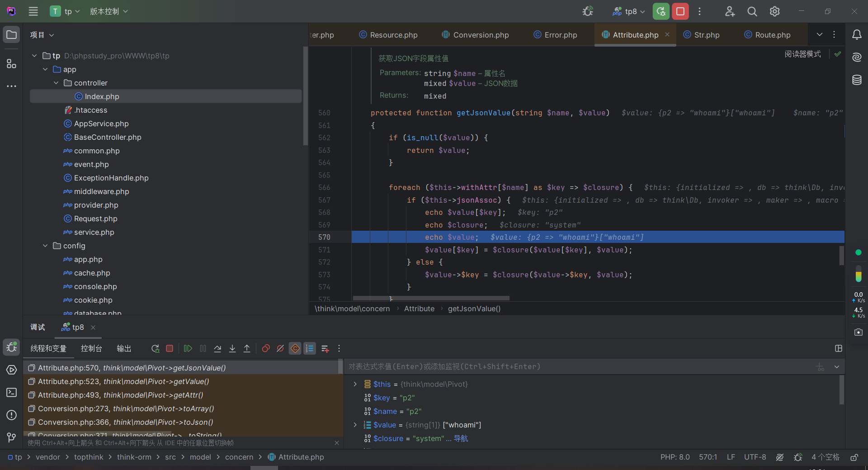Click the Step Into debug icon
The height and width of the screenshot is (470, 868).
(232, 348)
